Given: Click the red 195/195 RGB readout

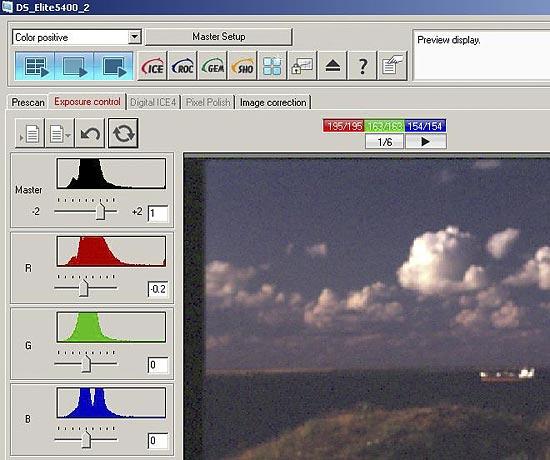Looking at the screenshot, I should click(x=344, y=126).
